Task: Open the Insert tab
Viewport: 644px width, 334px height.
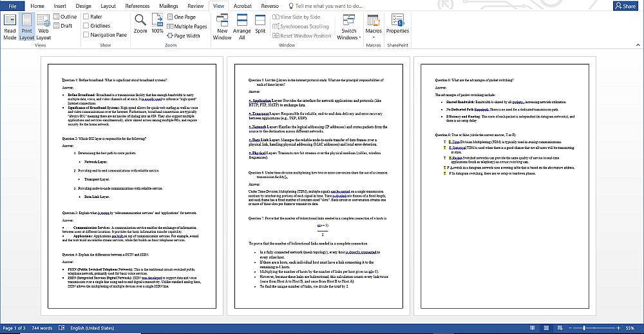Action: tap(60, 6)
